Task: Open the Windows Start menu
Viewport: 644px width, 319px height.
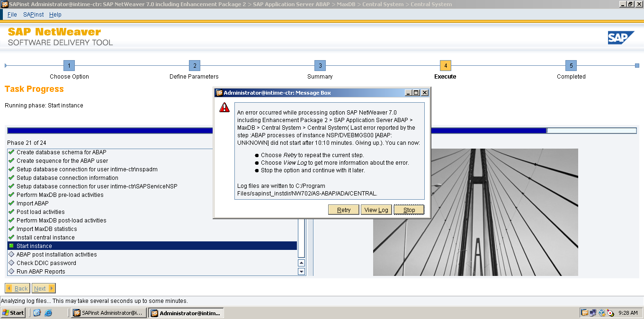Action: [x=13, y=313]
